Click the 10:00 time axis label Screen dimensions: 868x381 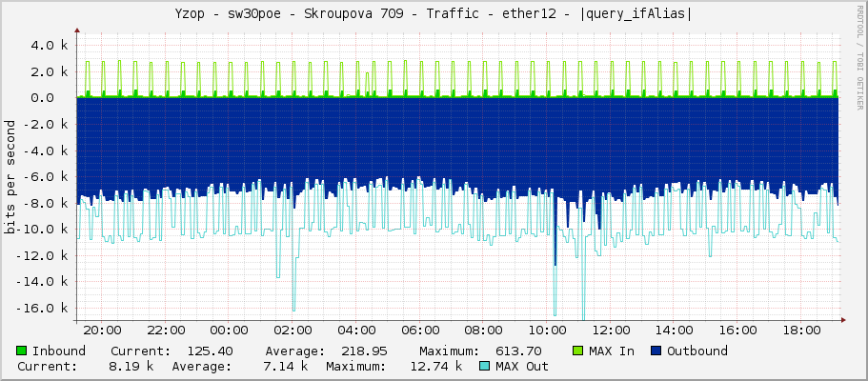(547, 331)
